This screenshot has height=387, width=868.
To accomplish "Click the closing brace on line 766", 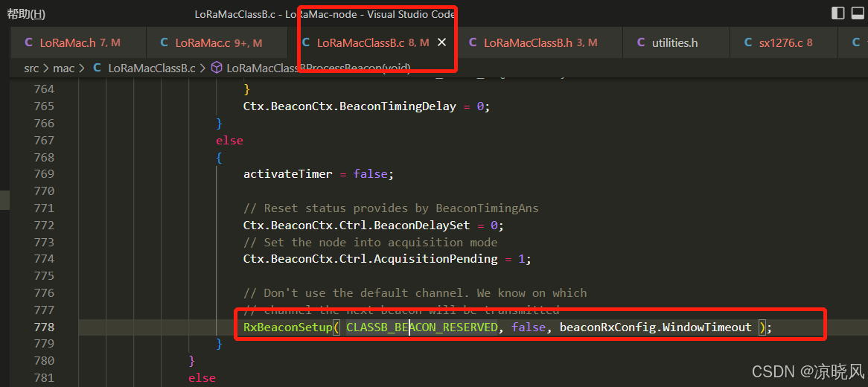I will point(219,123).
